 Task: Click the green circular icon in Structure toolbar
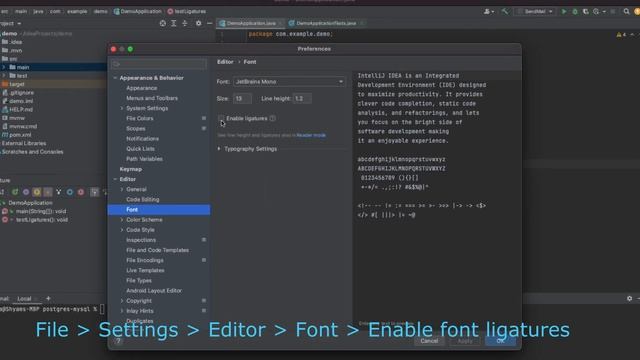pos(15,192)
